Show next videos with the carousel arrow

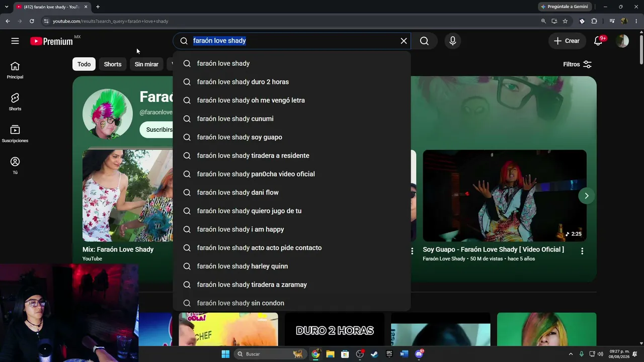586,196
